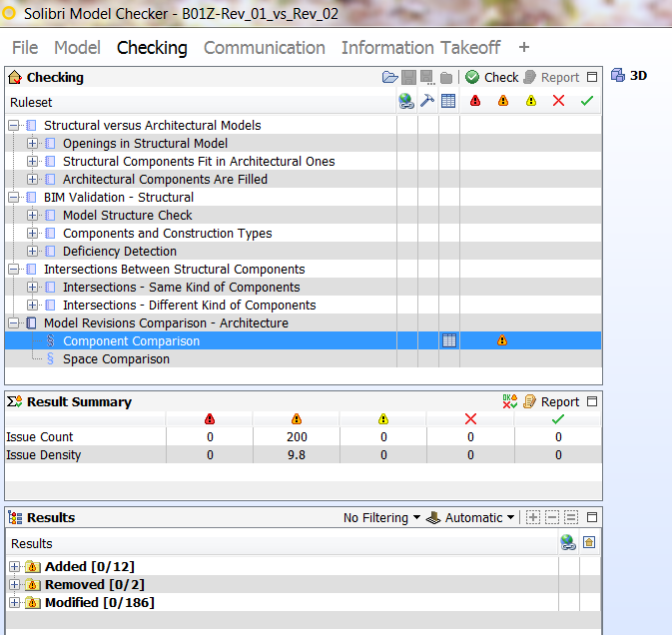Screen dimensions: 672x635
Task: Click the collapse all icon in Results toolbar
Action: pos(552,517)
